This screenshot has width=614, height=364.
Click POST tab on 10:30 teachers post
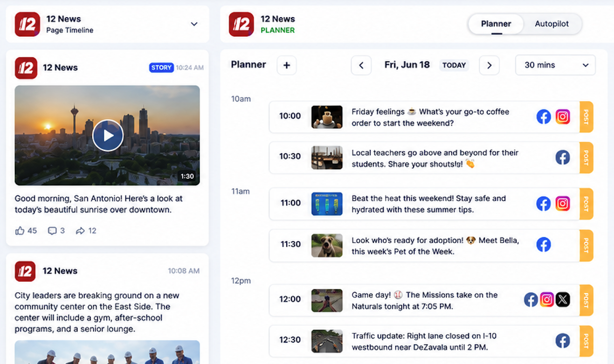586,158
